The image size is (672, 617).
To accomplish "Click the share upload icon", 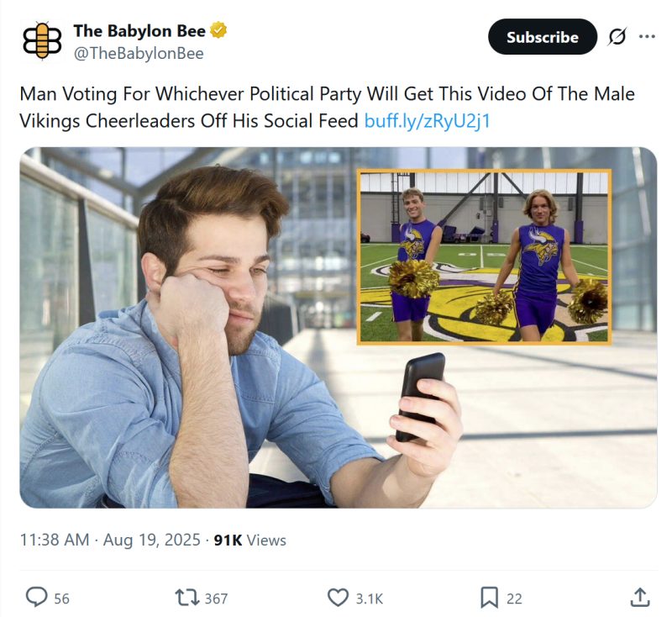I will [640, 598].
